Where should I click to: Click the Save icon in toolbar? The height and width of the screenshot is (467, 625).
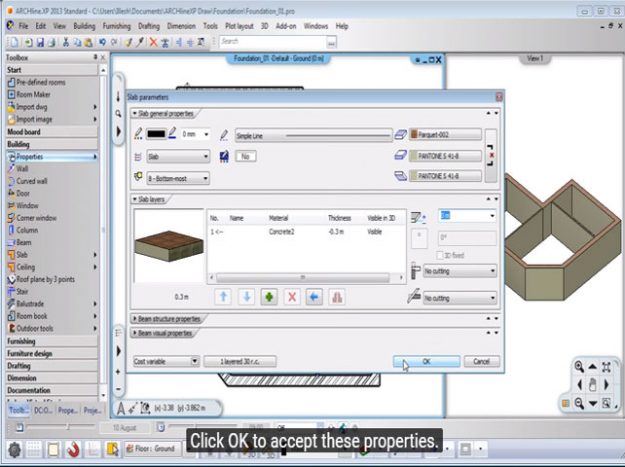pyautogui.click(x=40, y=42)
